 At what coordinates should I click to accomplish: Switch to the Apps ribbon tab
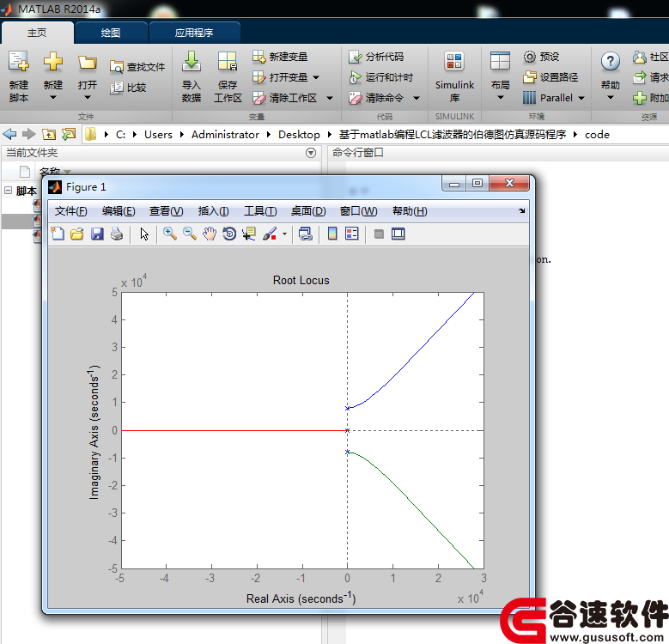tap(194, 33)
